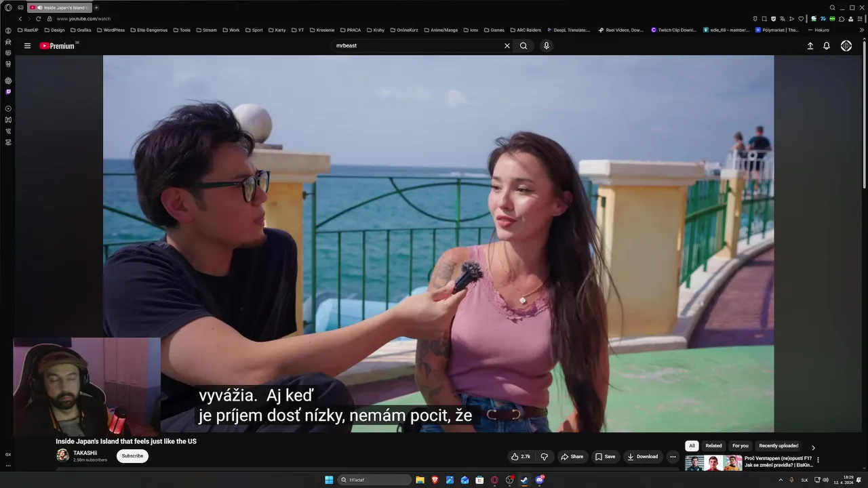The width and height of the screenshot is (868, 488).
Task: Open Steam from taskbar
Action: 524,480
